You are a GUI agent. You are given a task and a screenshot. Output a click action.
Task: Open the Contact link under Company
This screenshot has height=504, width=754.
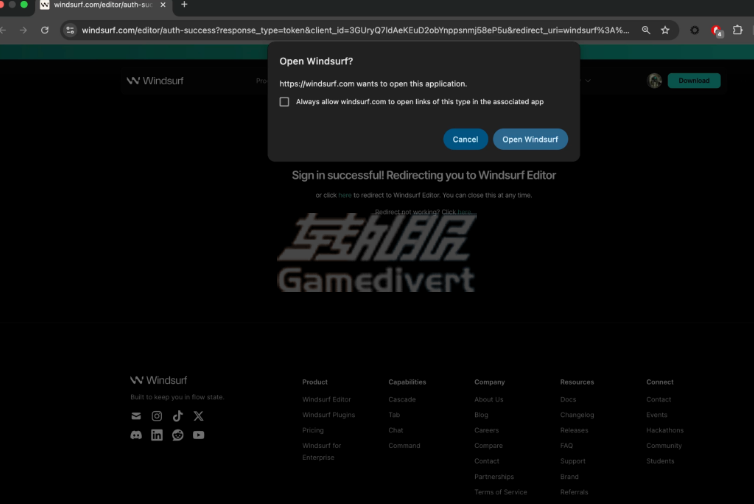click(x=487, y=461)
